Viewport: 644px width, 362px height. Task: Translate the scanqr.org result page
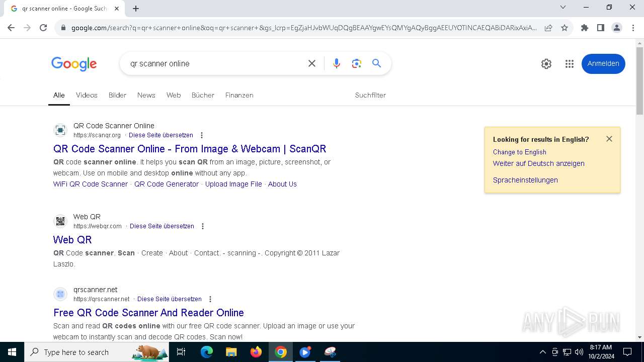[161, 135]
